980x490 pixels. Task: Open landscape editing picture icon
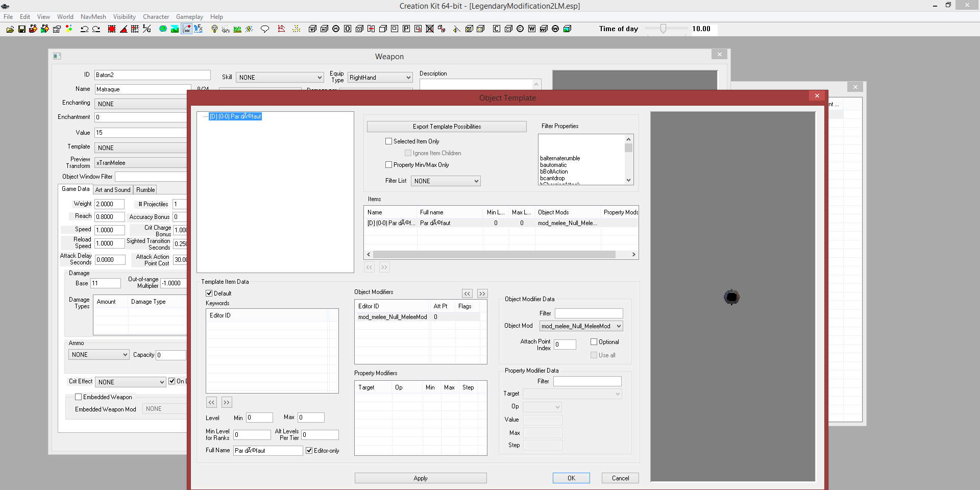point(175,29)
